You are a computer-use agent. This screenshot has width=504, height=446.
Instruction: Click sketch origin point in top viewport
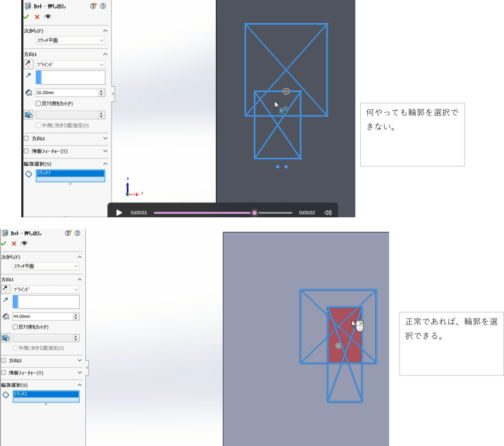pos(286,92)
